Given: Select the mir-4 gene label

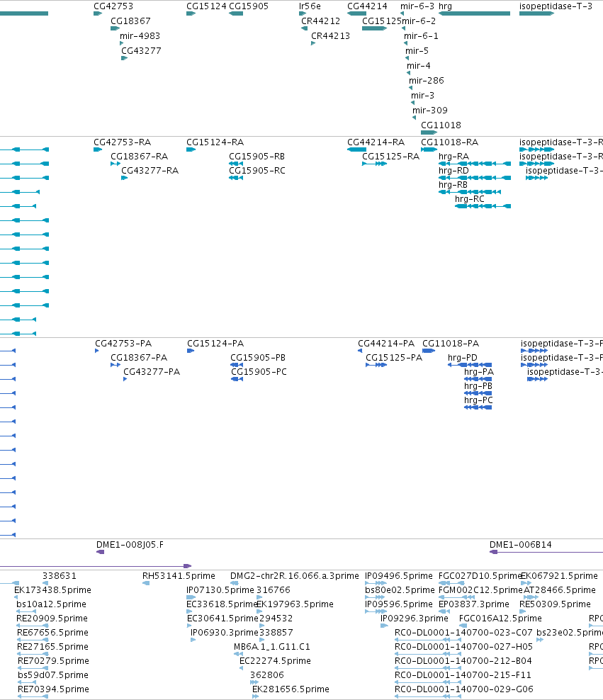Looking at the screenshot, I should [x=419, y=66].
